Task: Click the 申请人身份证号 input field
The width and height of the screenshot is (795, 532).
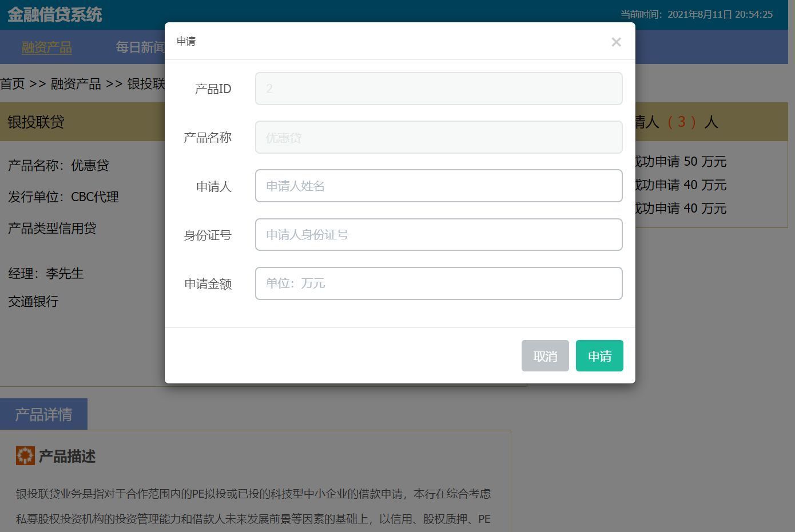Action: pyautogui.click(x=439, y=234)
